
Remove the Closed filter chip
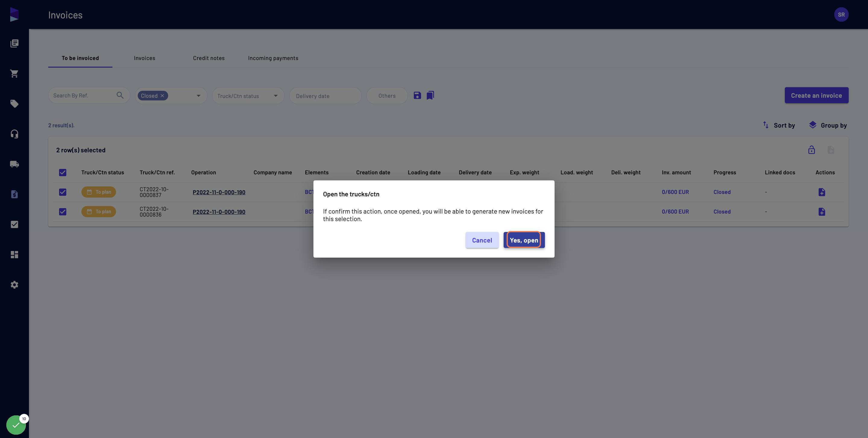(x=162, y=96)
